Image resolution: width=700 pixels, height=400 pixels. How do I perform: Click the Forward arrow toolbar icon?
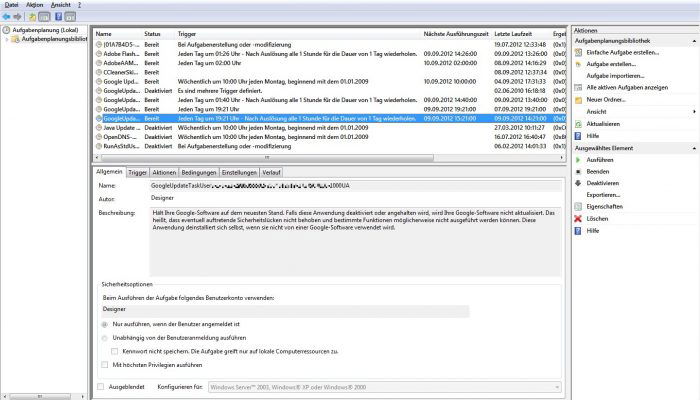[17, 17]
